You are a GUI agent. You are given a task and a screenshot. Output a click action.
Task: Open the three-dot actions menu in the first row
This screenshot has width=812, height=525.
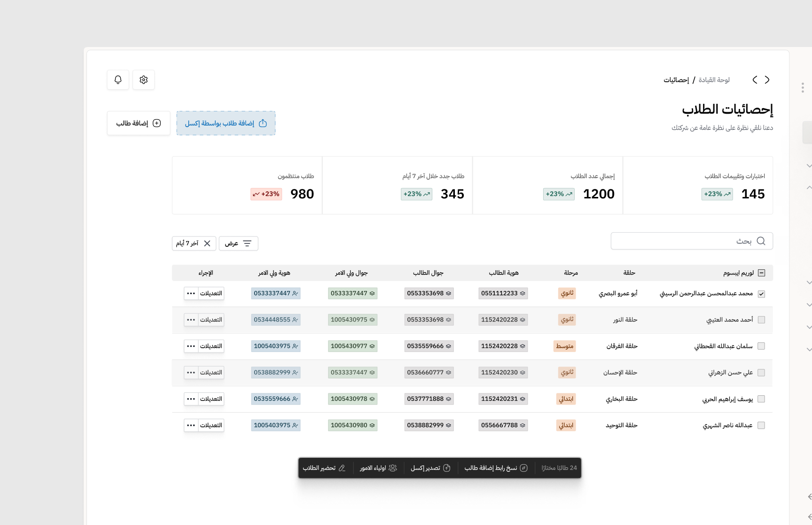[x=190, y=293]
